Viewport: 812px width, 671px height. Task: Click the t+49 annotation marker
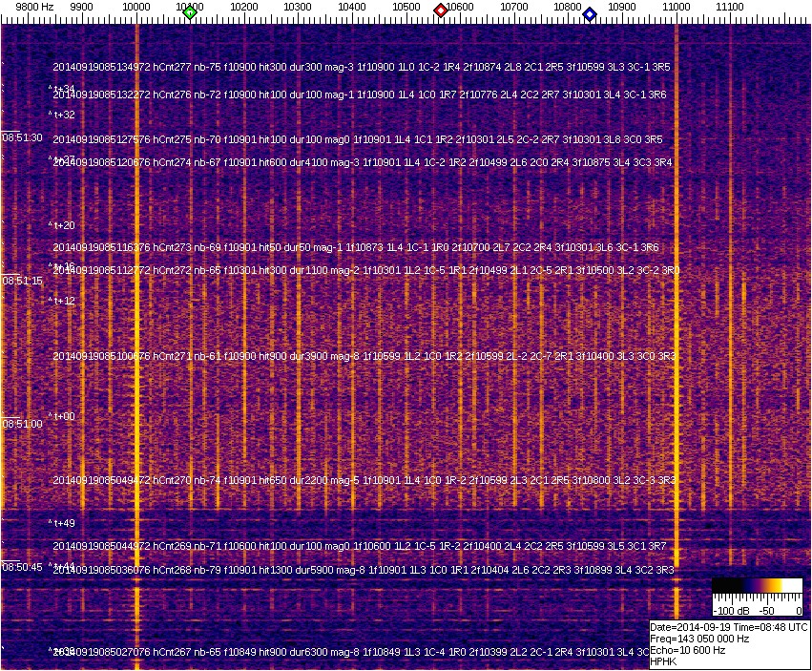point(63,523)
